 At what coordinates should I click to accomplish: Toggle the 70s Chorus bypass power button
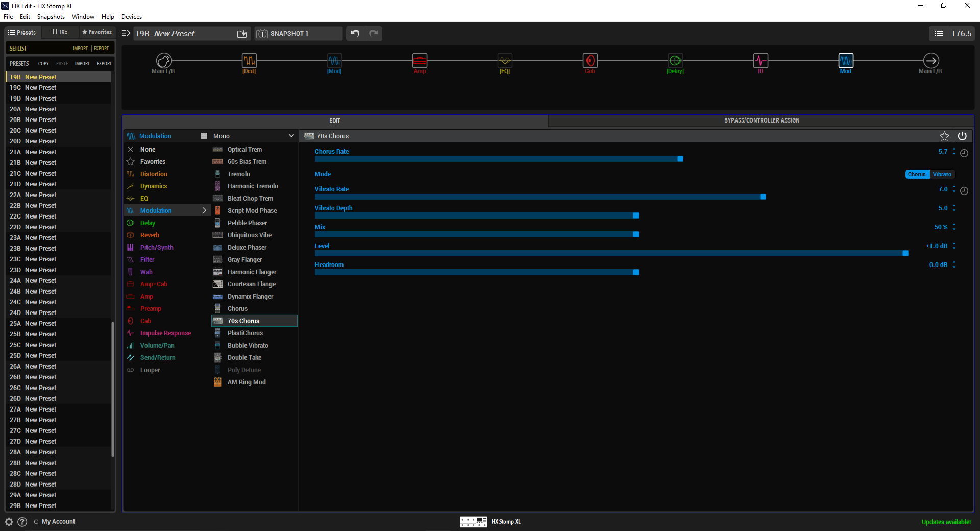962,136
